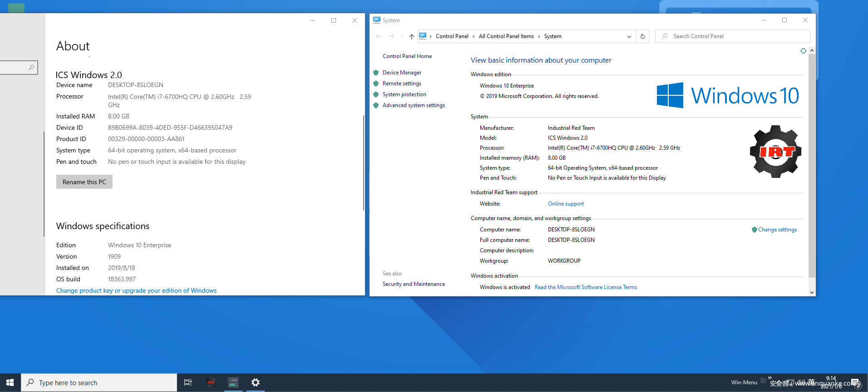Image resolution: width=868 pixels, height=392 pixels.
Task: Click the System protection shield icon
Action: click(376, 94)
